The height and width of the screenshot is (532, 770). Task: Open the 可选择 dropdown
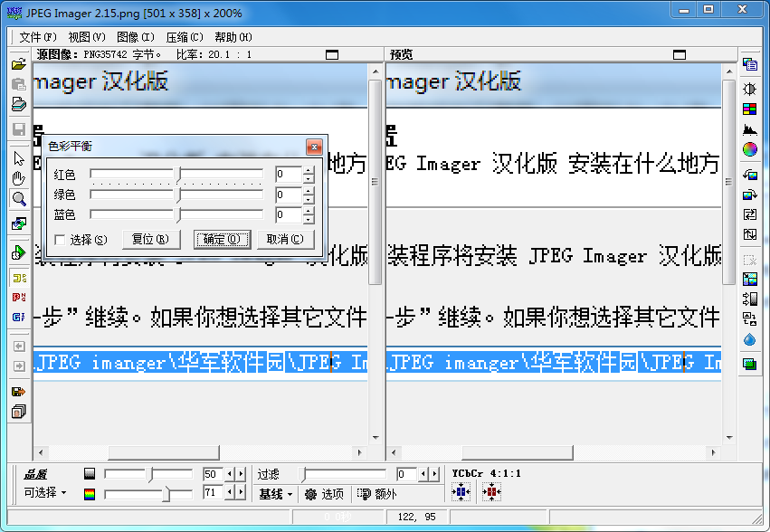pos(44,492)
